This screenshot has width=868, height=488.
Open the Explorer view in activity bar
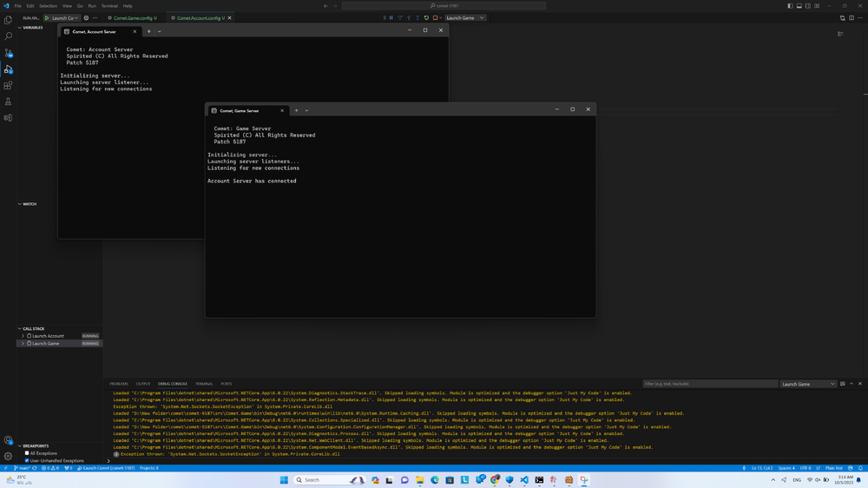(x=9, y=20)
